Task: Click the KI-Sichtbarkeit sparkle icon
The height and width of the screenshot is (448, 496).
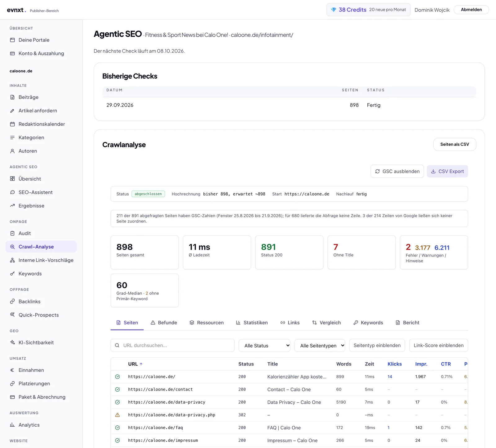Action: [x=12, y=343]
